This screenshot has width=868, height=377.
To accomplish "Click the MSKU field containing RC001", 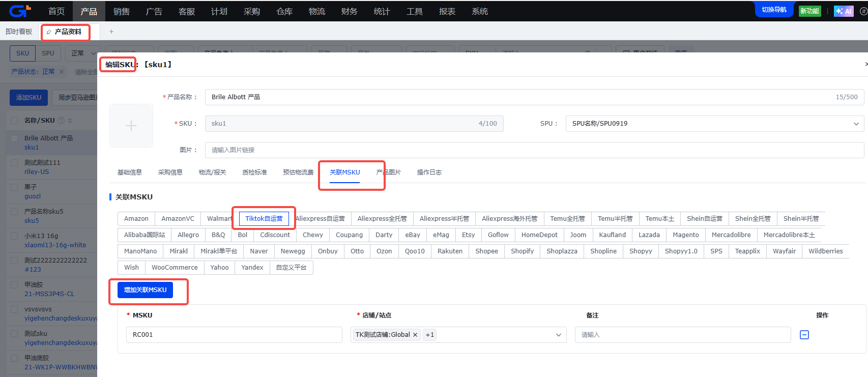I will point(234,335).
